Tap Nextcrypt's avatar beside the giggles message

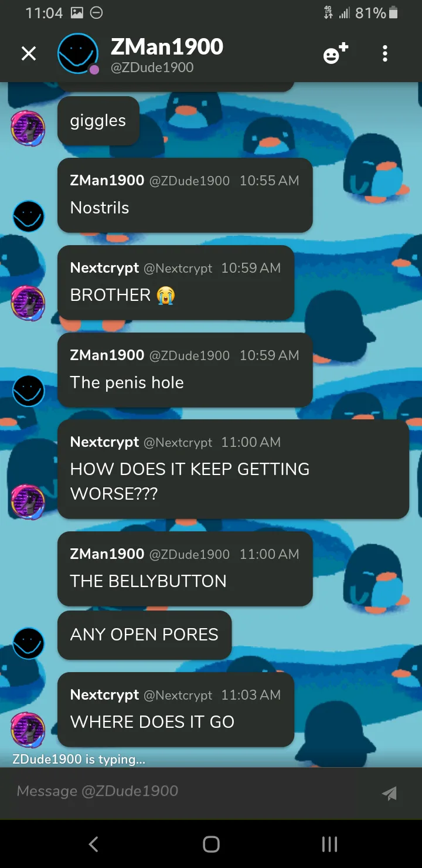click(28, 128)
